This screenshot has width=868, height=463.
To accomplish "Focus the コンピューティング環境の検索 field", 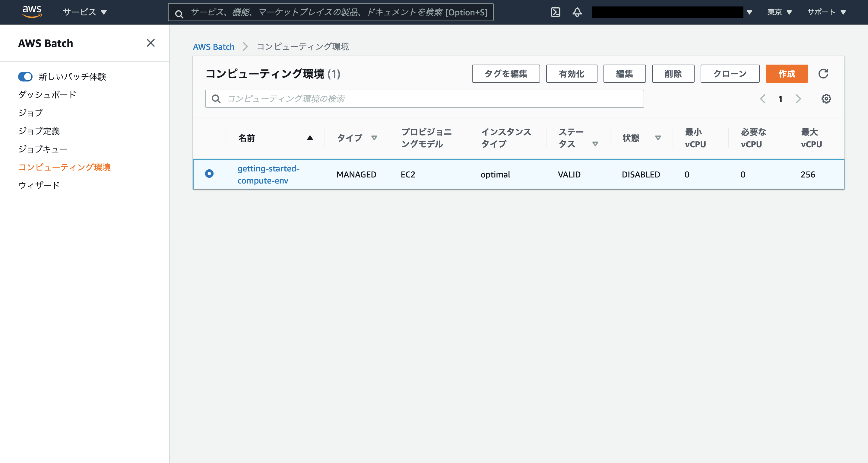I will pos(424,99).
